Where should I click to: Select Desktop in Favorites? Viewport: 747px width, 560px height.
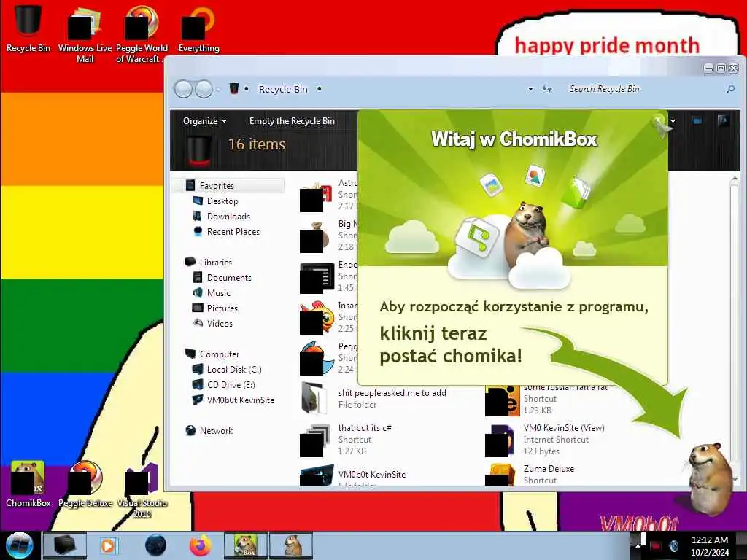tap(222, 201)
